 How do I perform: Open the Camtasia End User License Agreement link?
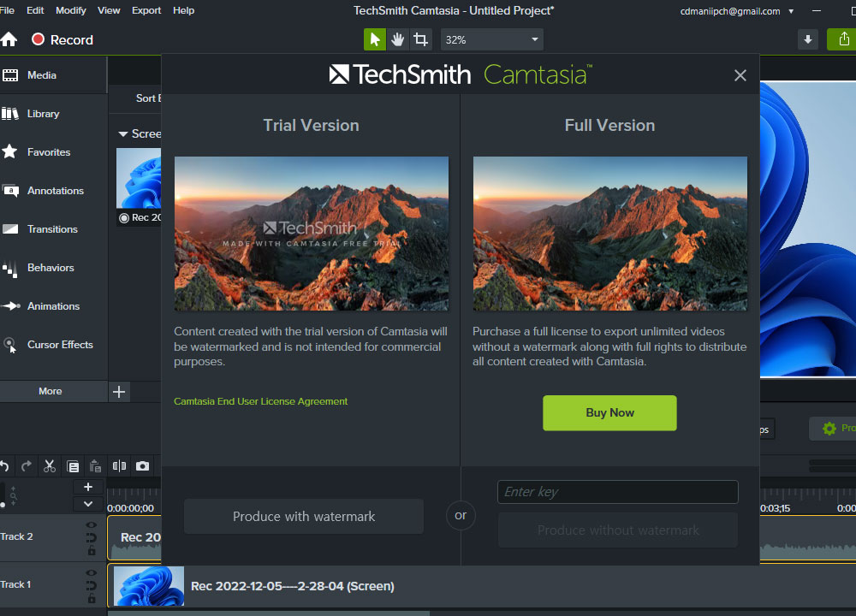click(x=260, y=401)
